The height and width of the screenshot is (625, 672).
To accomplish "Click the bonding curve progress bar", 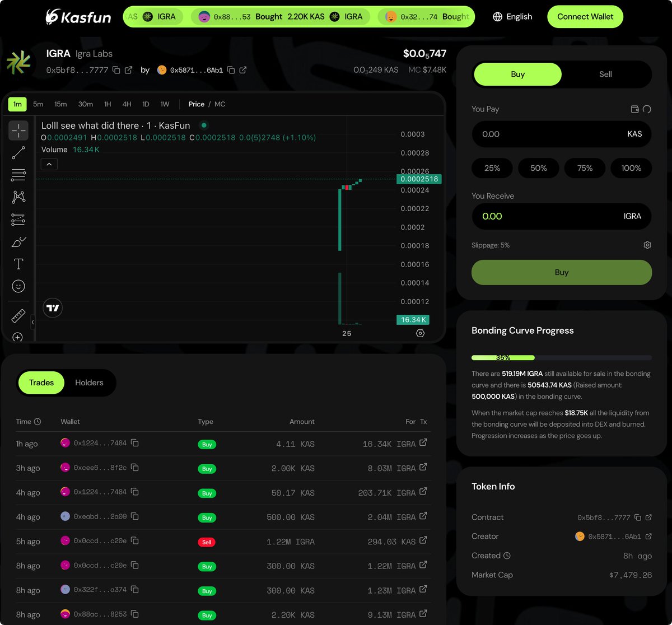I will [x=562, y=358].
